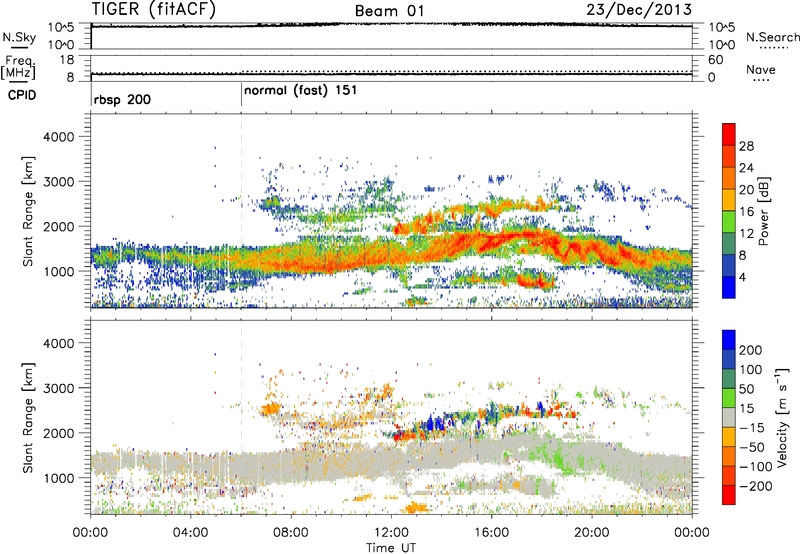Pick the yellow -50 to -15 Velocity swatch

[x=729, y=437]
